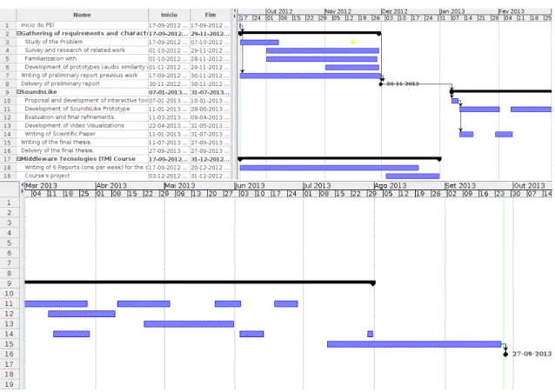This screenshot has width=555, height=392.
Task: Click the 'Dez 2012' month header
Action: [394, 11]
